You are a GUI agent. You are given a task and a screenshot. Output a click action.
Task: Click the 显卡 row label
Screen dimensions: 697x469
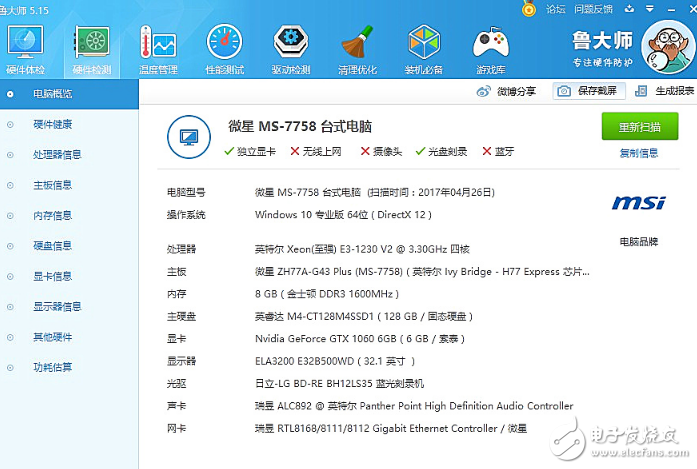176,339
